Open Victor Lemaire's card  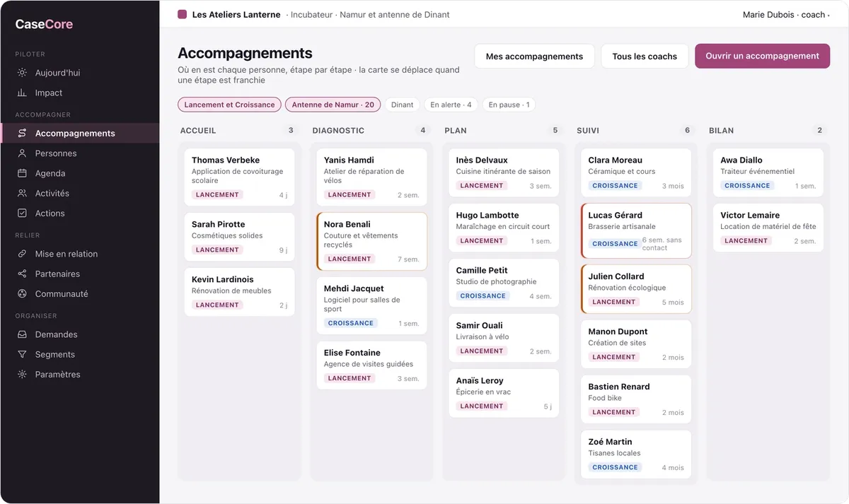click(768, 228)
